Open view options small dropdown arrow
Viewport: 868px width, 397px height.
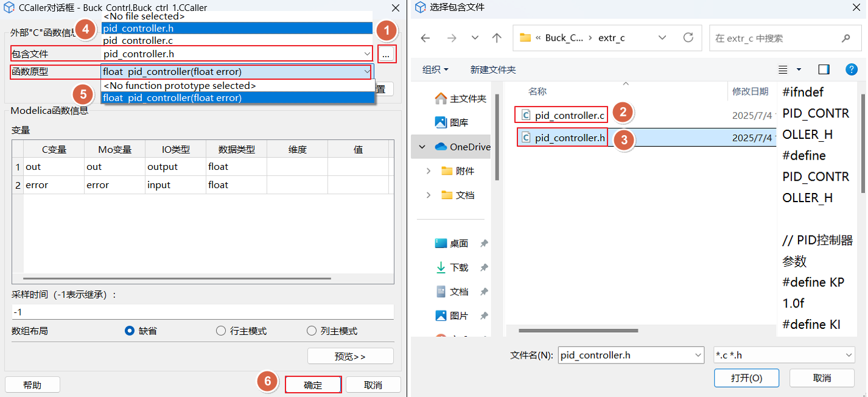(x=799, y=69)
